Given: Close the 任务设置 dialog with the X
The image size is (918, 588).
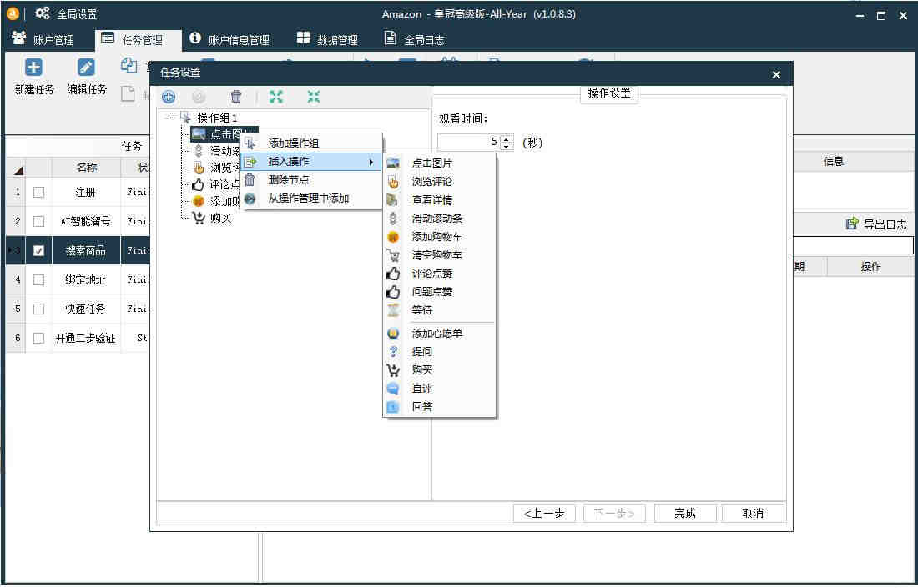Looking at the screenshot, I should [776, 75].
